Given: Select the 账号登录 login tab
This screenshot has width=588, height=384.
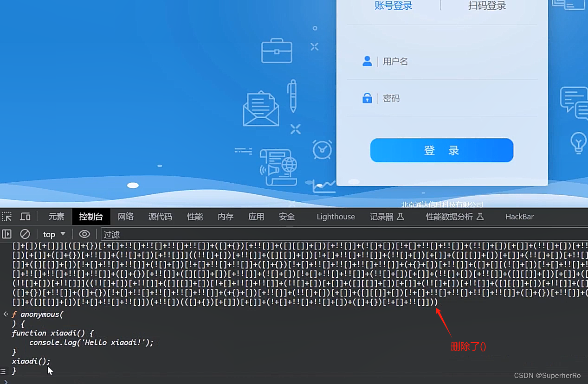Looking at the screenshot, I should pyautogui.click(x=394, y=6).
